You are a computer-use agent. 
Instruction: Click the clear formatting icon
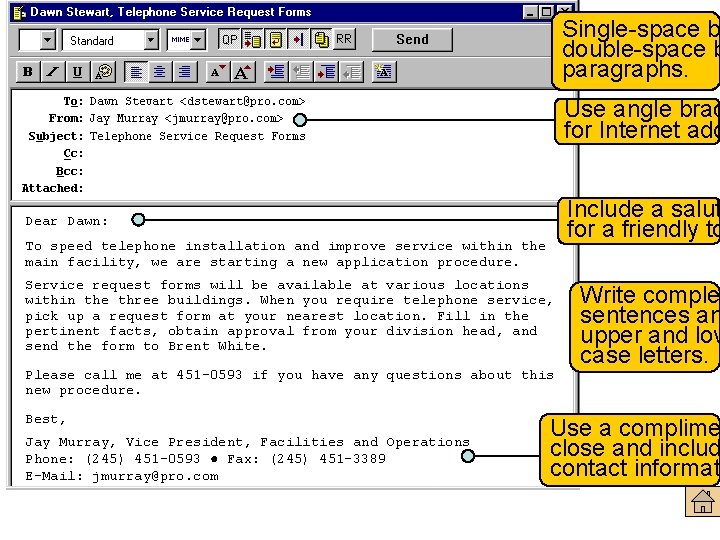coord(384,72)
